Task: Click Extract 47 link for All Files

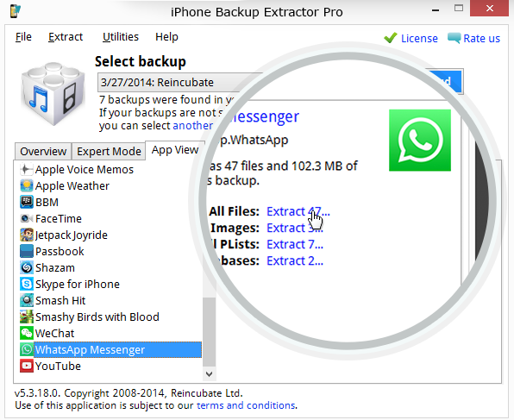Action: (x=298, y=212)
